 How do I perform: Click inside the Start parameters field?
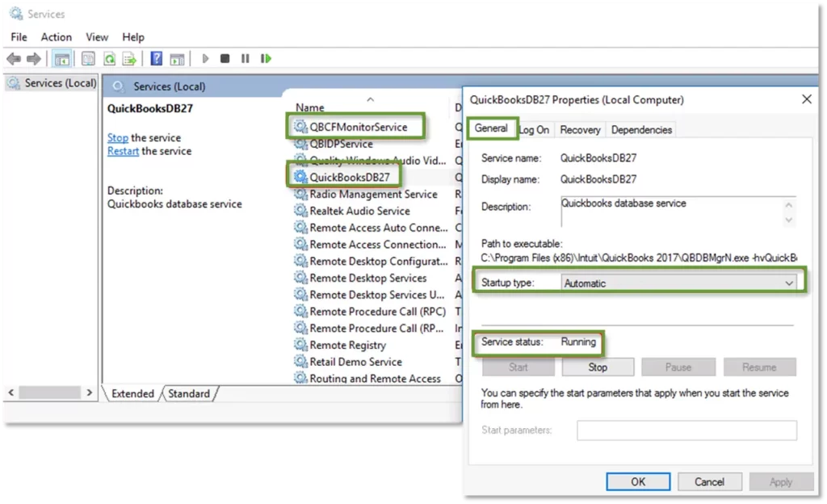pyautogui.click(x=686, y=430)
